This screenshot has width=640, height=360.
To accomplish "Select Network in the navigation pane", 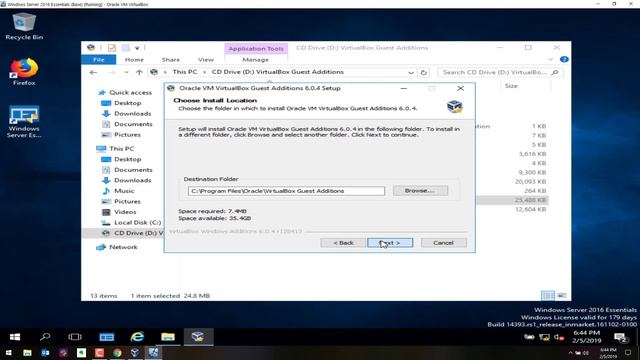I will (x=123, y=247).
